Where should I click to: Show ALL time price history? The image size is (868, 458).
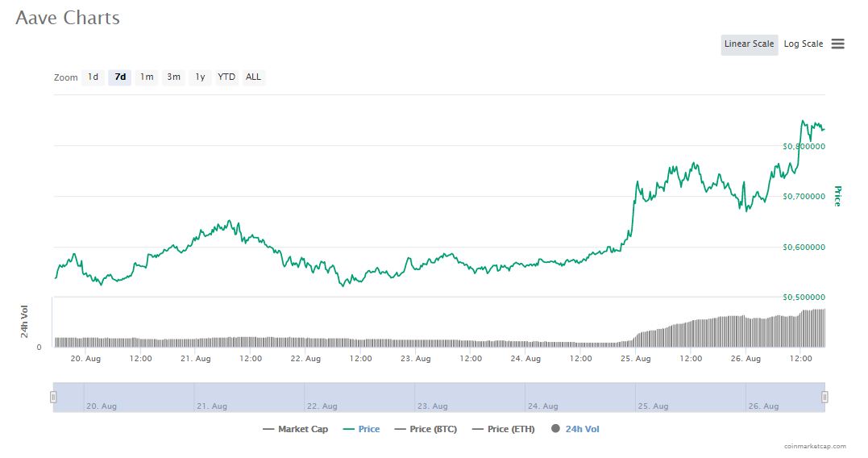tap(253, 77)
